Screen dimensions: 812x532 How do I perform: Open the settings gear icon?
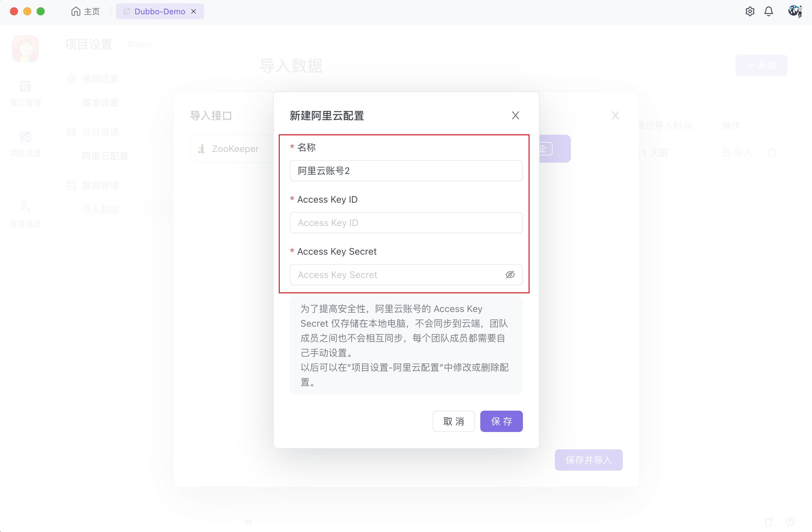(x=750, y=12)
